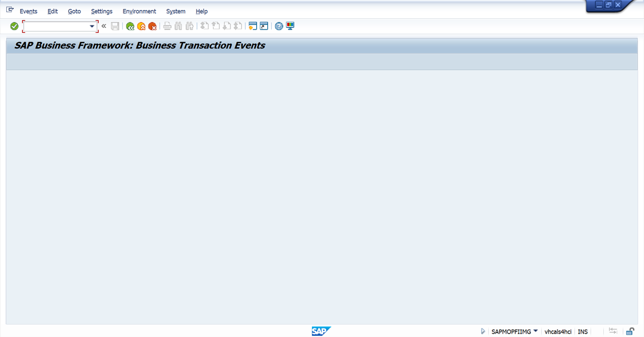This screenshot has height=337, width=644.
Task: Click the Generate Shortcut icon
Action: pos(264,26)
